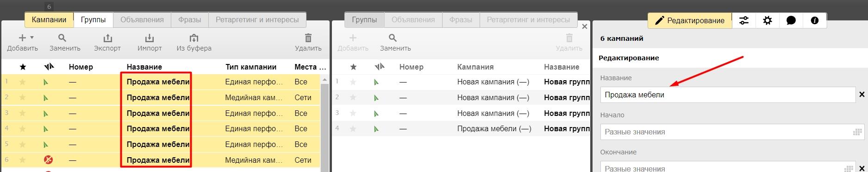Screen dimensions: 868x172
Task: Open the 'Окончание' date picker calendar
Action: (x=849, y=169)
